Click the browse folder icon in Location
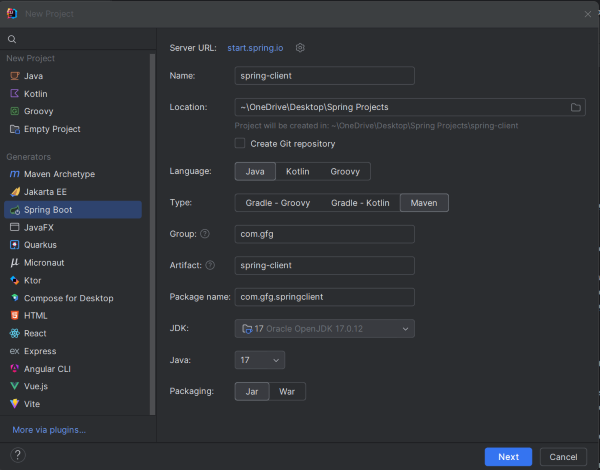 (576, 107)
